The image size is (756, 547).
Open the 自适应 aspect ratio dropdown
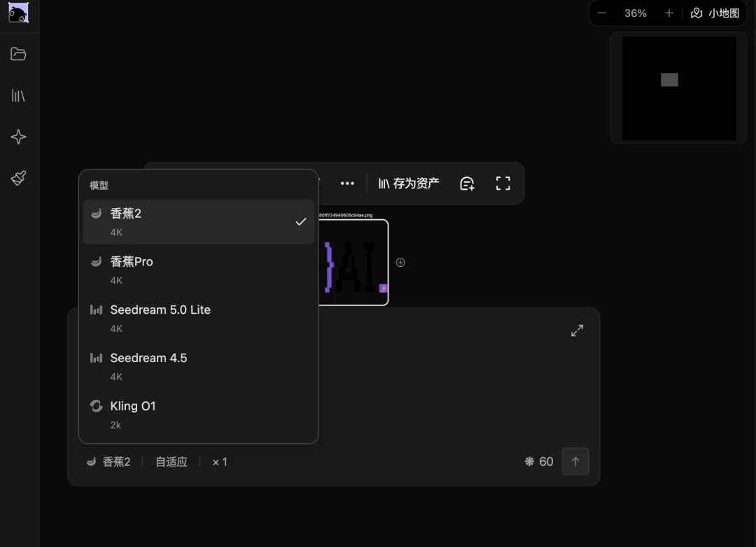(x=171, y=462)
